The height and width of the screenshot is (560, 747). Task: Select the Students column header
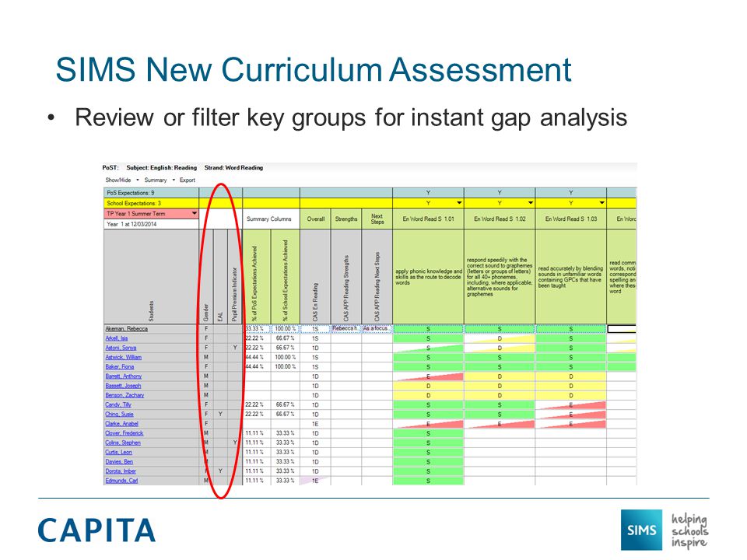(152, 276)
